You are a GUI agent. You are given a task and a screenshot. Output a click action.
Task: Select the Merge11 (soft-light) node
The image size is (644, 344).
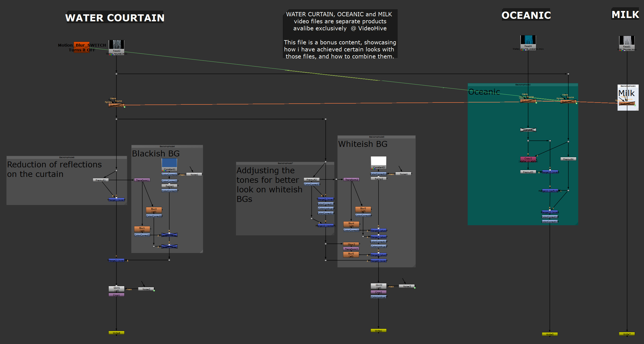(550, 191)
